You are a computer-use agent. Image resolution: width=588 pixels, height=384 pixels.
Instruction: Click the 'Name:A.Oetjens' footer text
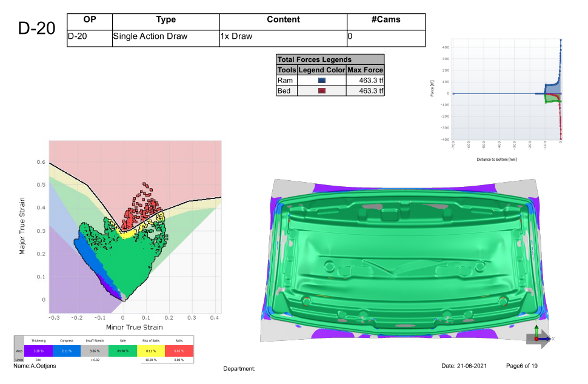35,366
